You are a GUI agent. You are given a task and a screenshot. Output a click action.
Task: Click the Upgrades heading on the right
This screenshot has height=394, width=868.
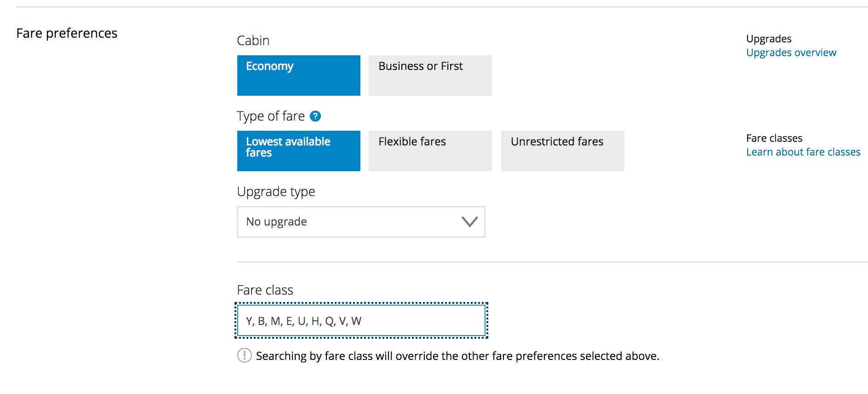pyautogui.click(x=769, y=39)
